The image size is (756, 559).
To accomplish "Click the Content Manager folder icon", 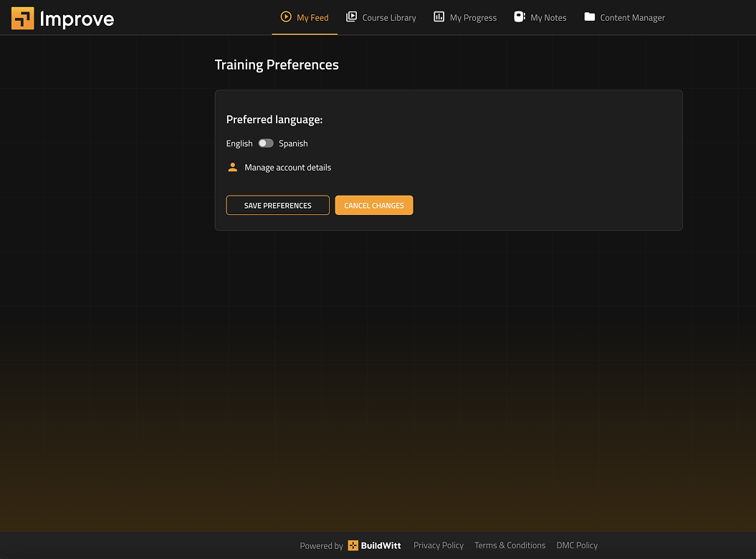I will point(589,16).
